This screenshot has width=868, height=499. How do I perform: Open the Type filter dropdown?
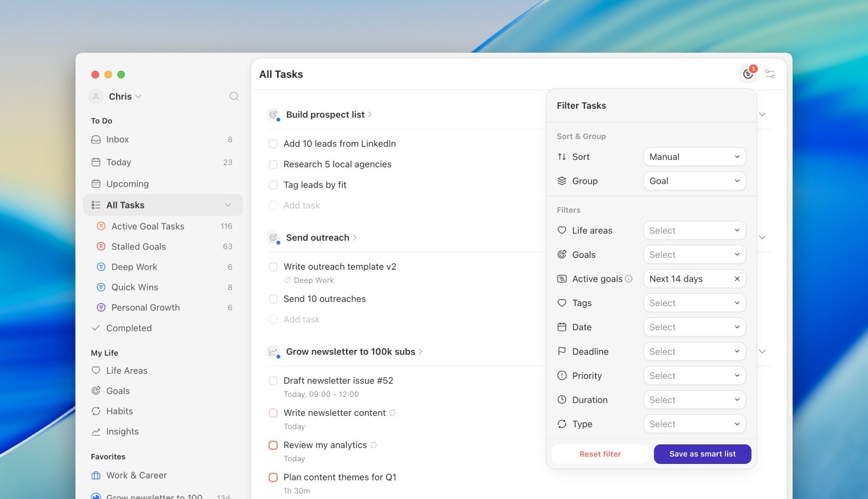[x=694, y=424]
